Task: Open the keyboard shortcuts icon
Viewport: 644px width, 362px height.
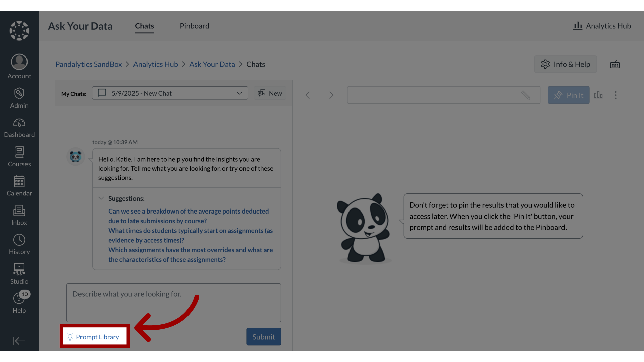Action: click(614, 64)
